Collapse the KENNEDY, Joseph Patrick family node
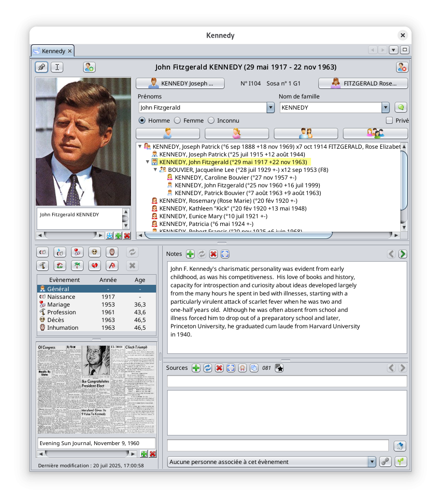Screen dimensions: 441x504 pos(140,147)
